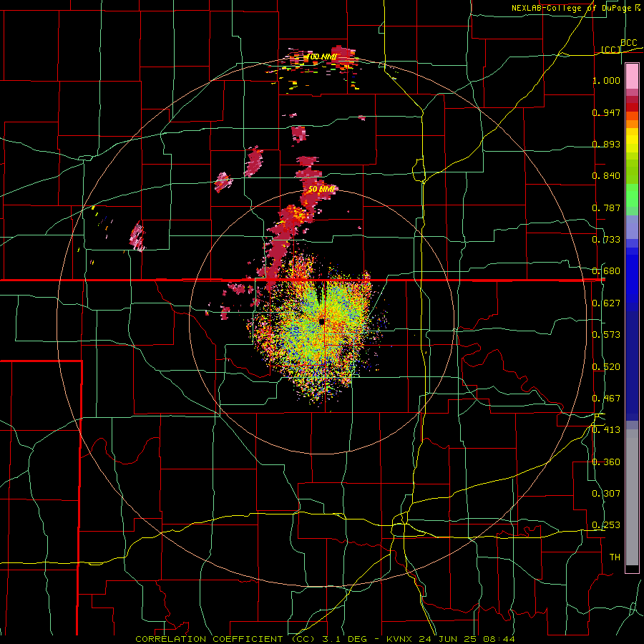Click the Correlation Coefficient caption at the bottom
Viewport: 644px width, 644px height.
click(325, 639)
